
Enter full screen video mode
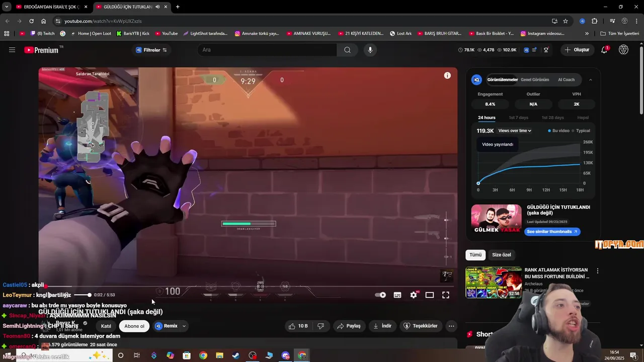[x=446, y=295]
